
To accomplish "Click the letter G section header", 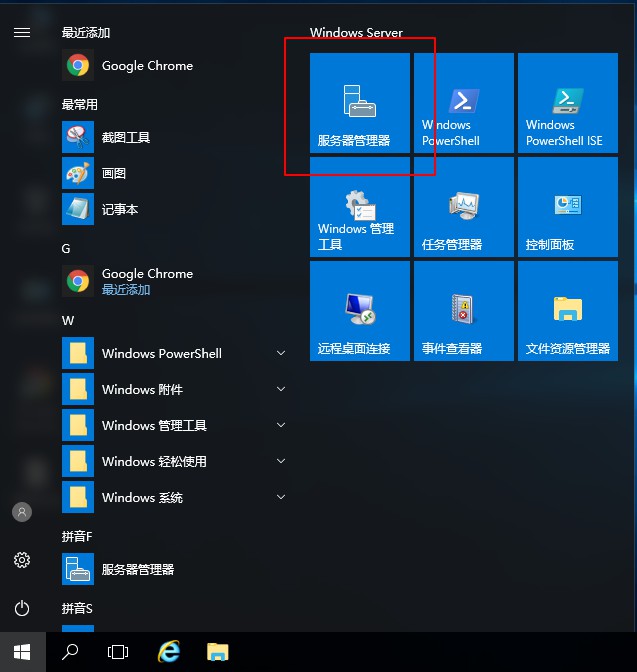I will click(x=66, y=249).
